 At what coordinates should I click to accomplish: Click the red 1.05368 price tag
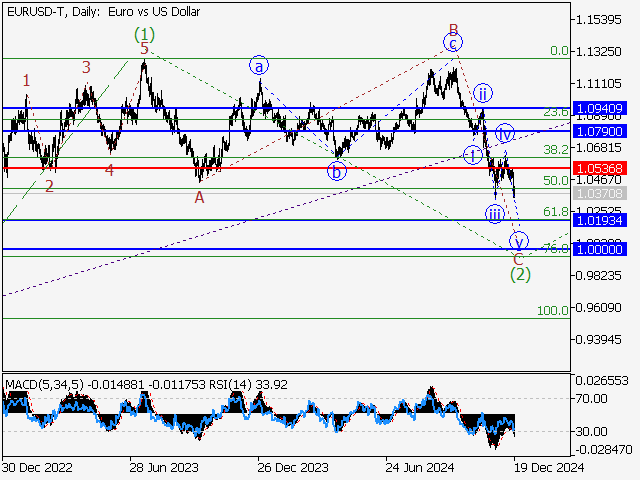599,168
